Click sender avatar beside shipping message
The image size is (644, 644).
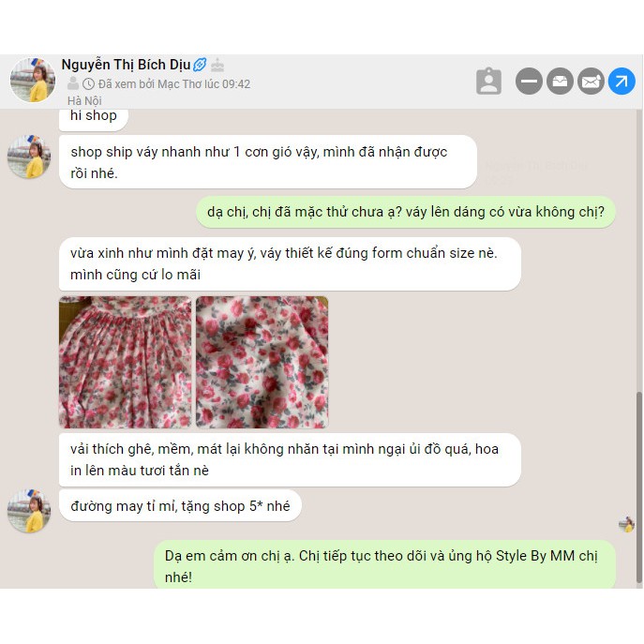(x=29, y=157)
